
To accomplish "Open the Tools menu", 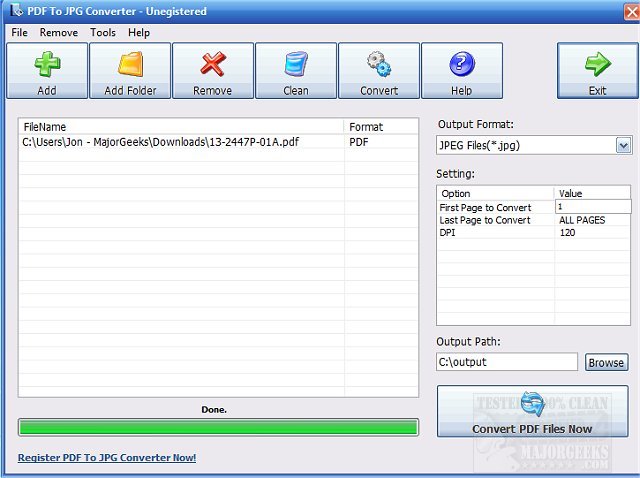I will 103,32.
